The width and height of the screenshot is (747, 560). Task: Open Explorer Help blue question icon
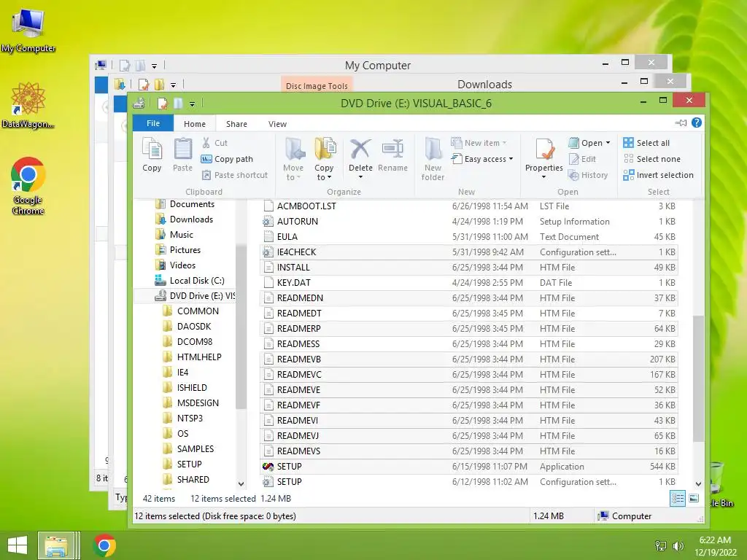click(x=697, y=122)
